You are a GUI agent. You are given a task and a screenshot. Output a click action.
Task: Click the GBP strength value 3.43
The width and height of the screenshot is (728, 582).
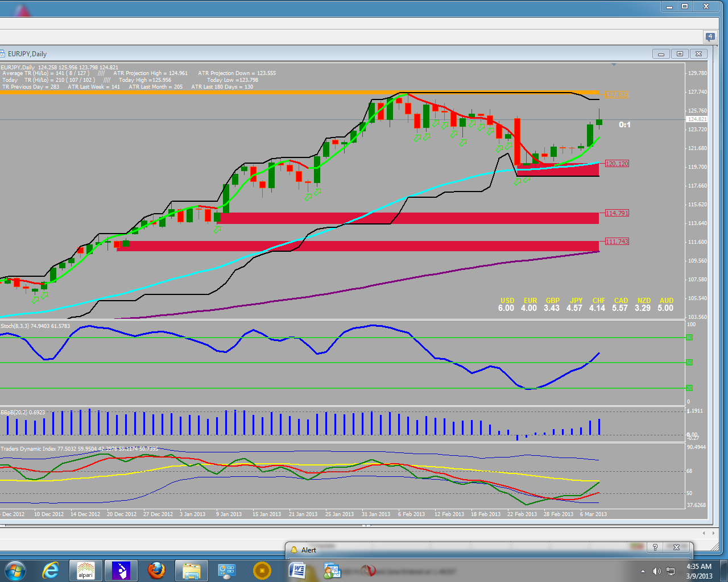(552, 308)
